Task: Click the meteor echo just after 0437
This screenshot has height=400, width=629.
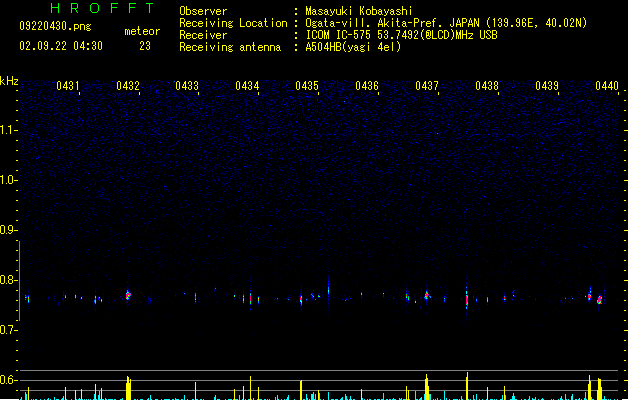Action: coord(427,295)
